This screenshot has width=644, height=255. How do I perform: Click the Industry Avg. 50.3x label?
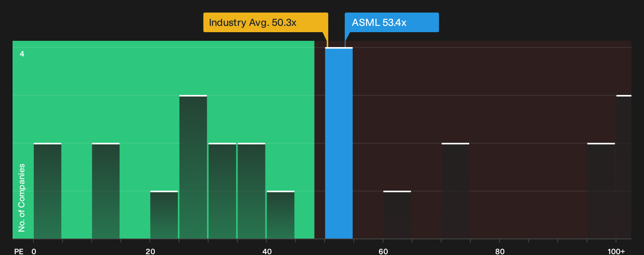pos(265,22)
